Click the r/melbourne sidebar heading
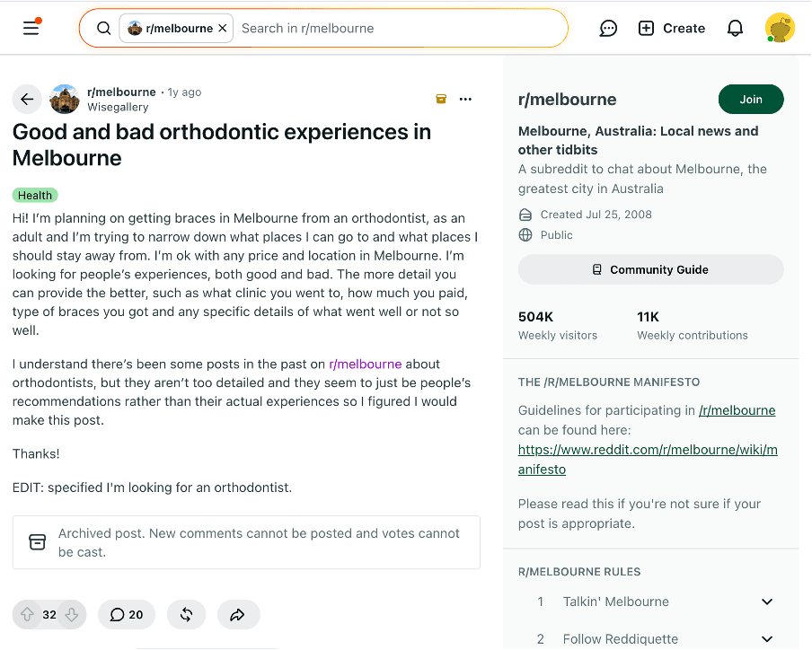Viewport: 812px width, 650px height. tap(567, 99)
